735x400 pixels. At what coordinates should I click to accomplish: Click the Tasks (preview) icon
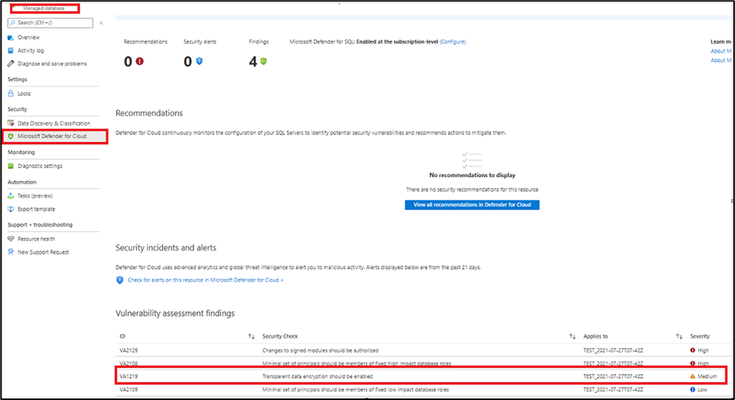tap(11, 196)
